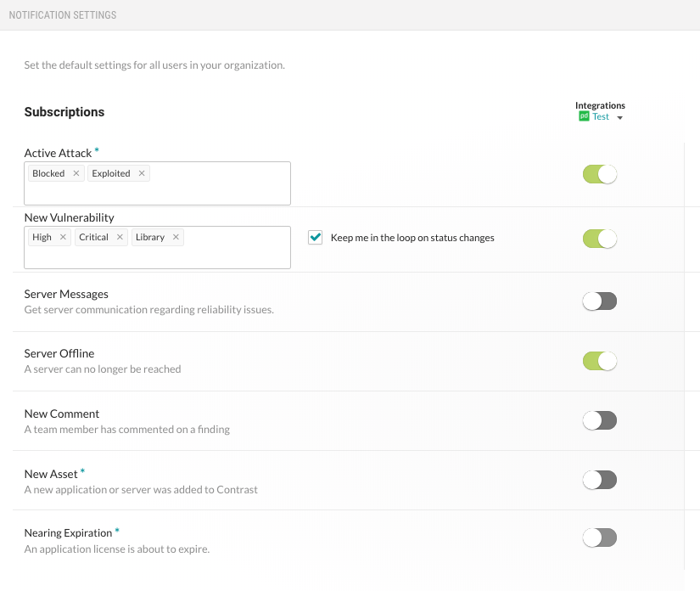
Task: Click the green PagerDuty integration icon
Action: [x=584, y=117]
